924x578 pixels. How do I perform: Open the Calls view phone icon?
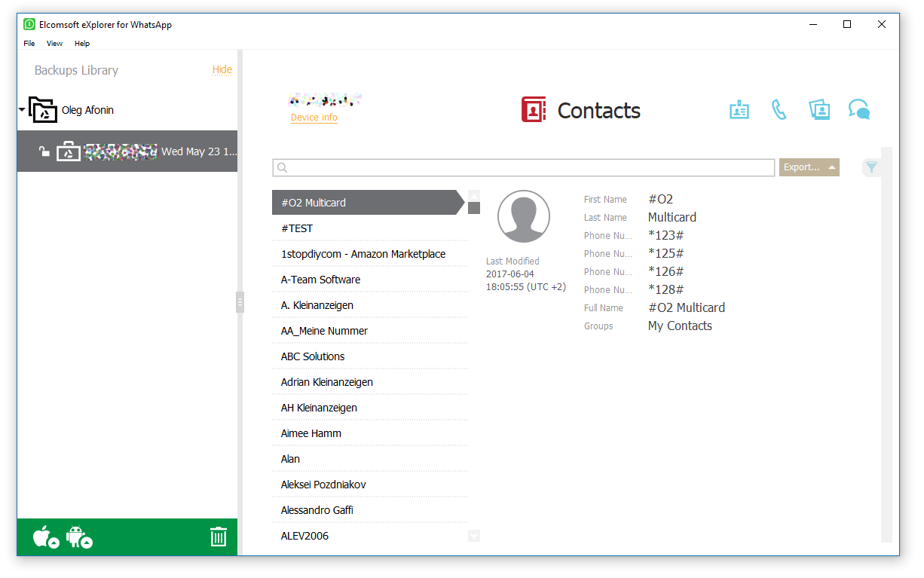[779, 110]
